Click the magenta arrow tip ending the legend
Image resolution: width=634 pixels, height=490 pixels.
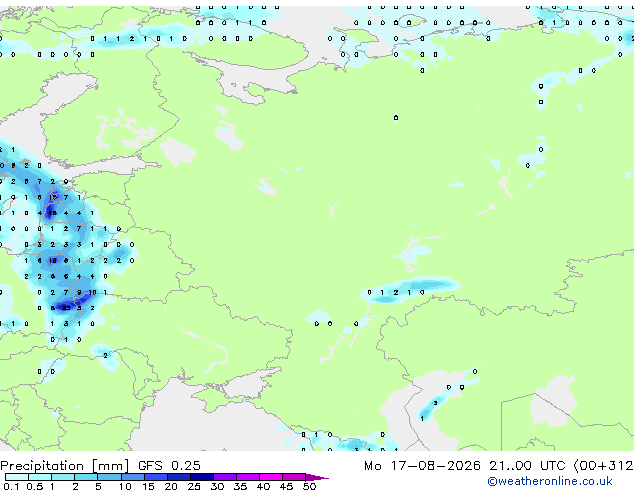pyautogui.click(x=317, y=477)
